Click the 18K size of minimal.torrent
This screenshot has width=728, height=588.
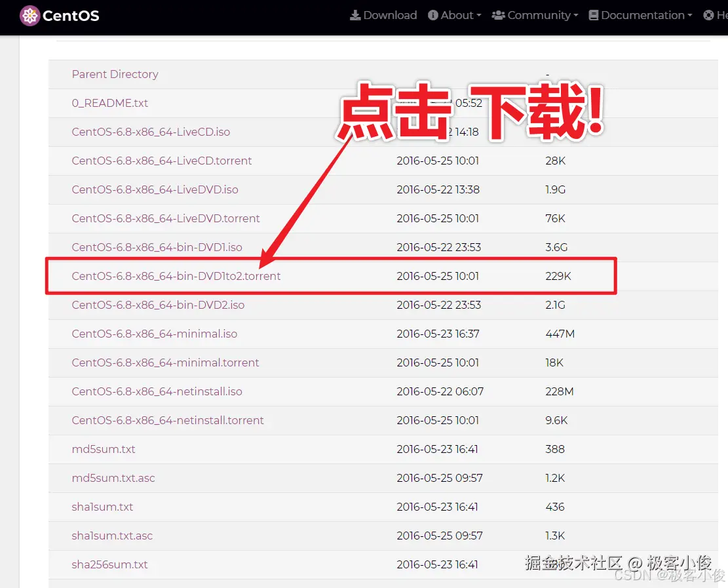[554, 363]
